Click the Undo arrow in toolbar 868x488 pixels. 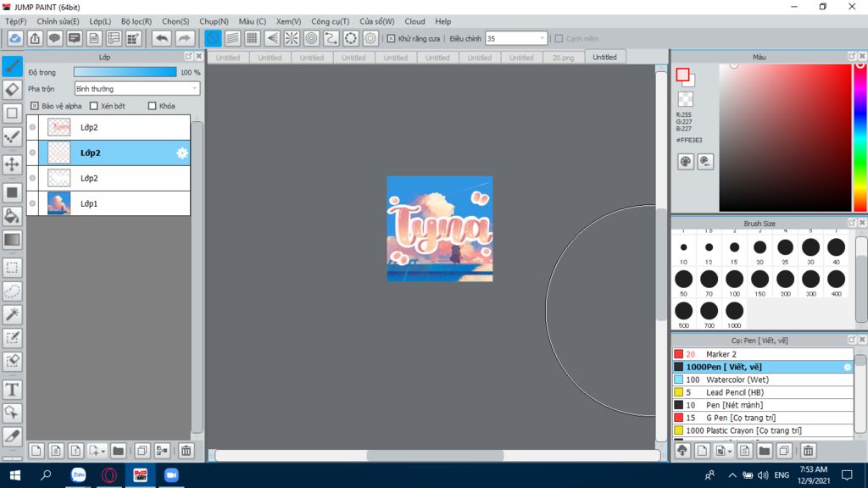[162, 38]
